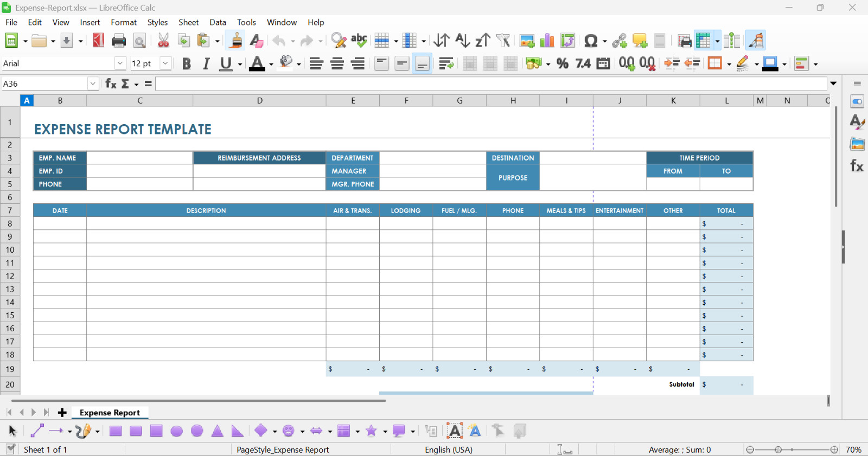Toggle Italic formatting

click(206, 63)
